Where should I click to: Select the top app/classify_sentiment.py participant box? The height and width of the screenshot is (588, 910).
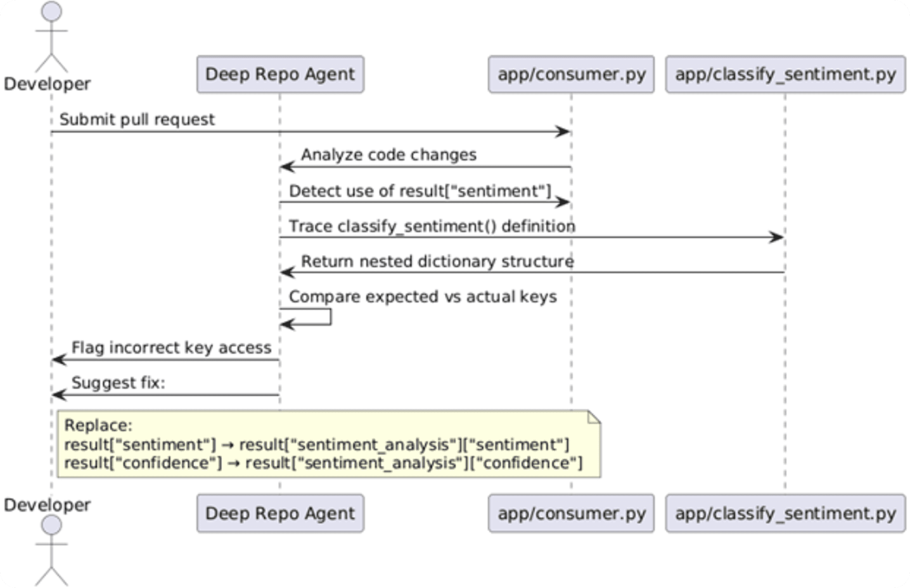tap(785, 74)
